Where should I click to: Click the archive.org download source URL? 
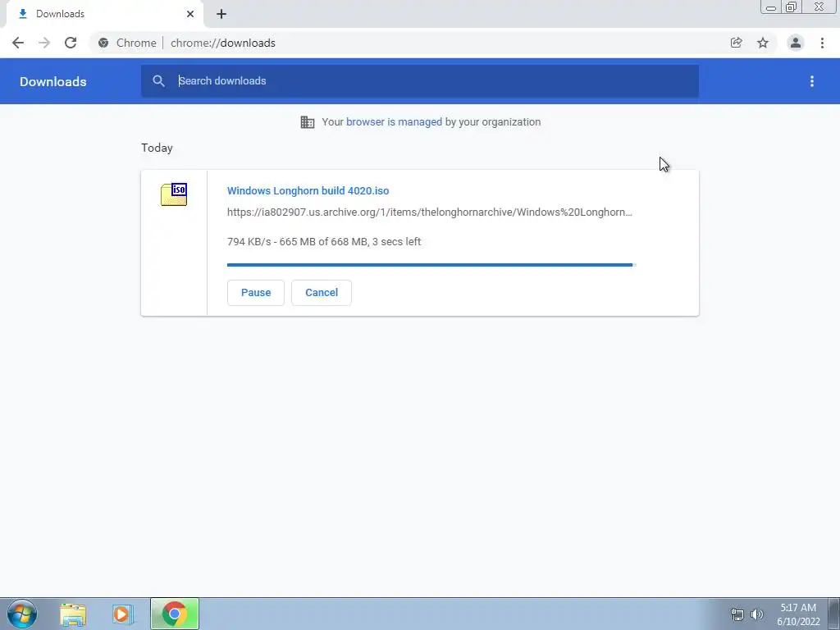430,212
